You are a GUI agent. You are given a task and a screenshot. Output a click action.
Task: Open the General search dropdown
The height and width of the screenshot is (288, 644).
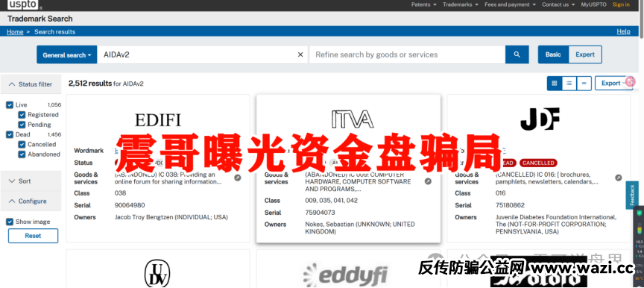click(x=67, y=54)
